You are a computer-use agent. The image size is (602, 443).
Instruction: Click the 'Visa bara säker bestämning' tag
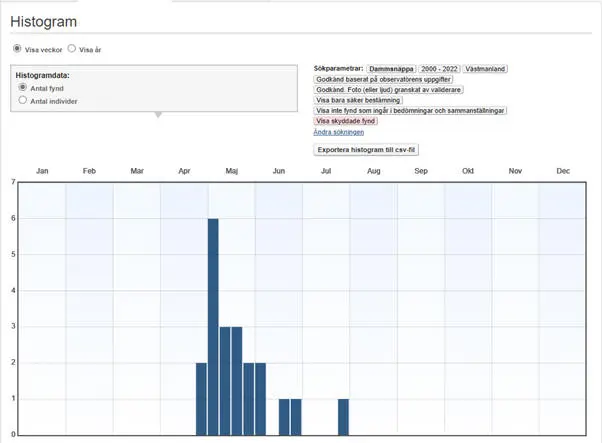358,100
